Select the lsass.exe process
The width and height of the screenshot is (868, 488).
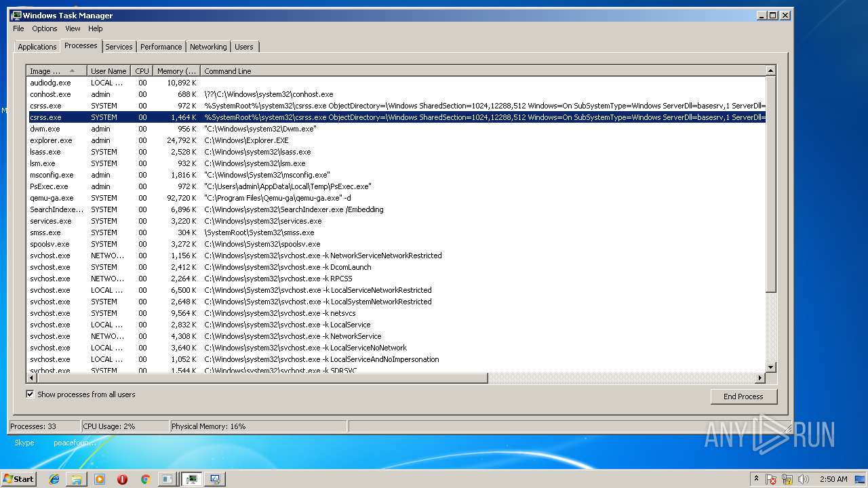[x=396, y=152]
